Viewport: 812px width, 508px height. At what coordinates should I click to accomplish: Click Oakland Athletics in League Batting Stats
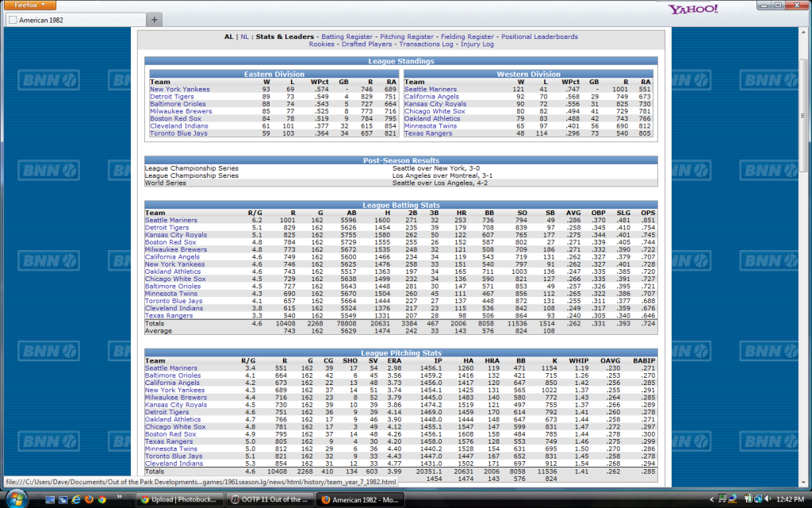point(172,271)
